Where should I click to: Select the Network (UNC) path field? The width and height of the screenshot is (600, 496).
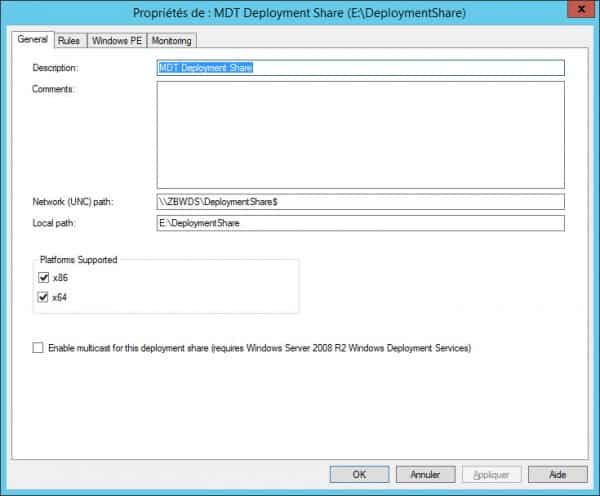point(360,202)
